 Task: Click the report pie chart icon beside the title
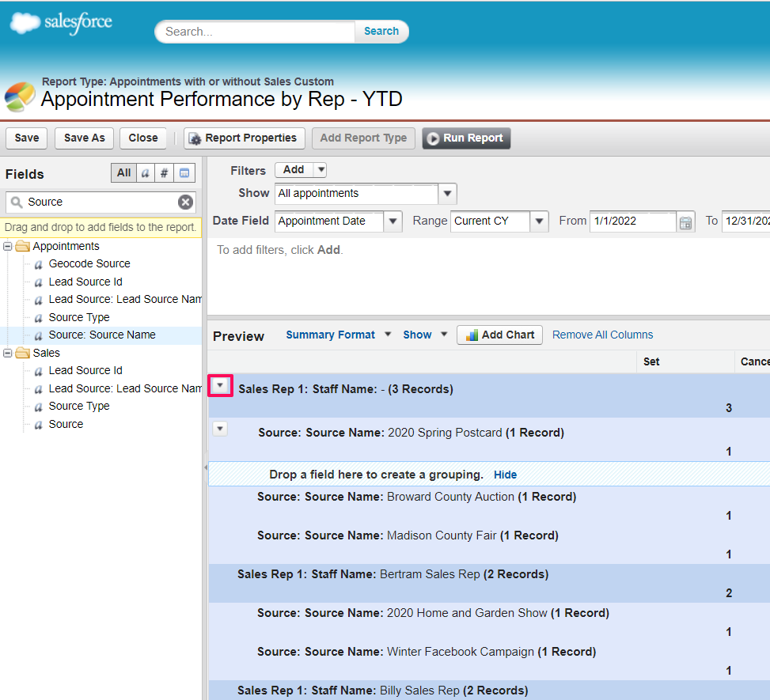20,96
